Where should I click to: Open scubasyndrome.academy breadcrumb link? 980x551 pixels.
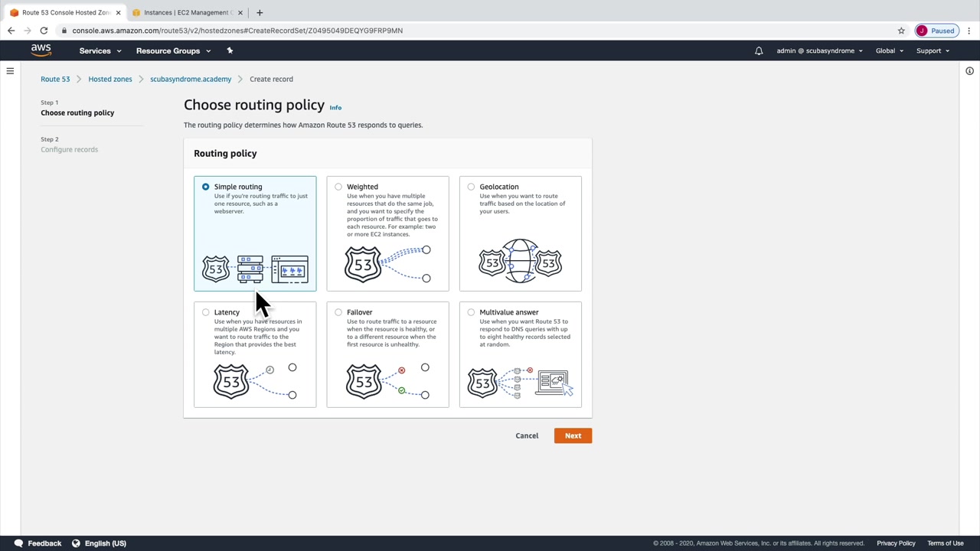tap(191, 79)
